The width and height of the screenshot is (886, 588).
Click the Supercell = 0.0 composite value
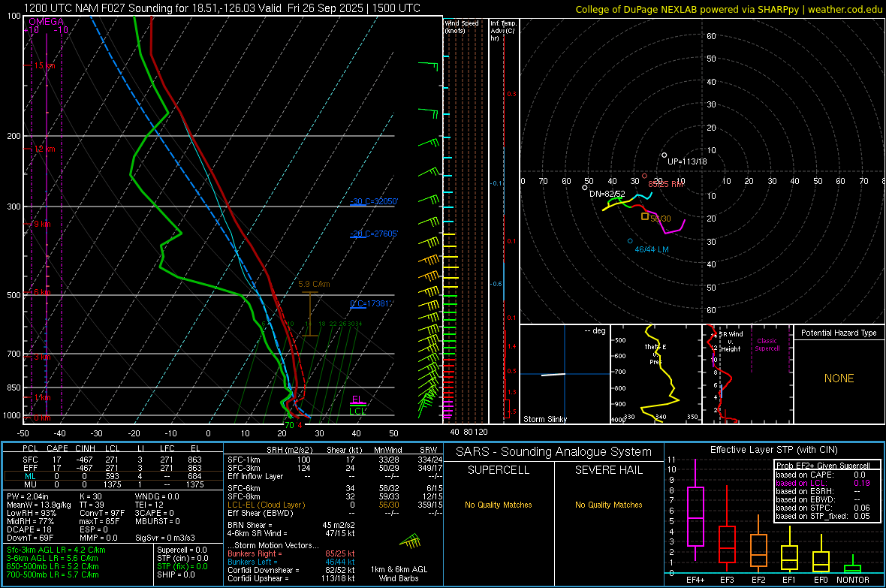[182, 550]
